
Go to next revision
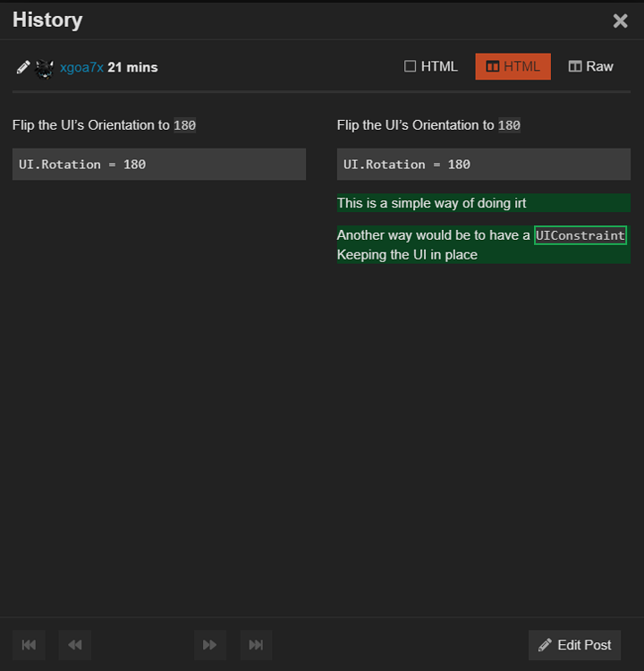(210, 644)
